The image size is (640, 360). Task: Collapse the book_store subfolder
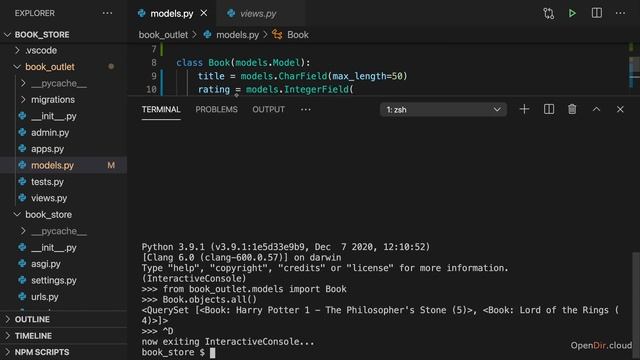(x=17, y=214)
